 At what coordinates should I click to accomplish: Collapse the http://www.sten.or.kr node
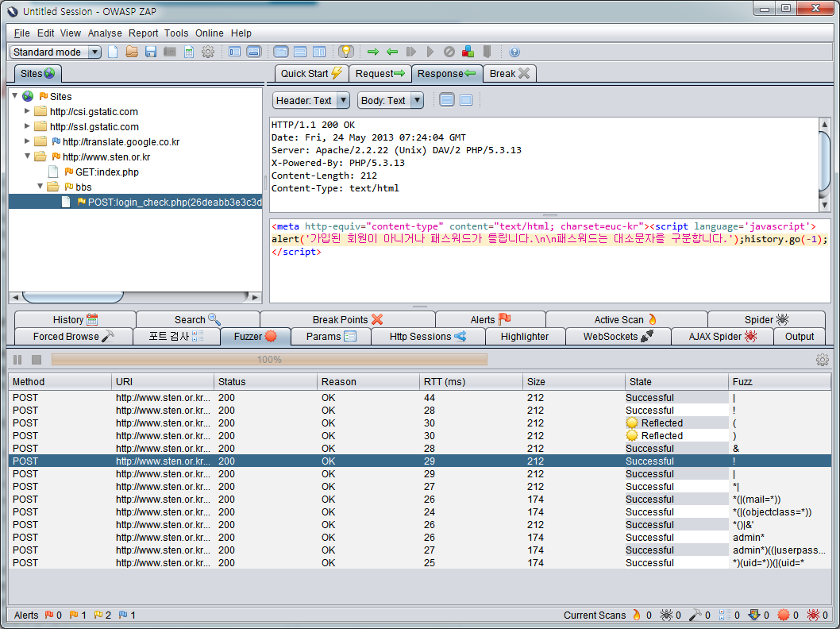tap(27, 156)
